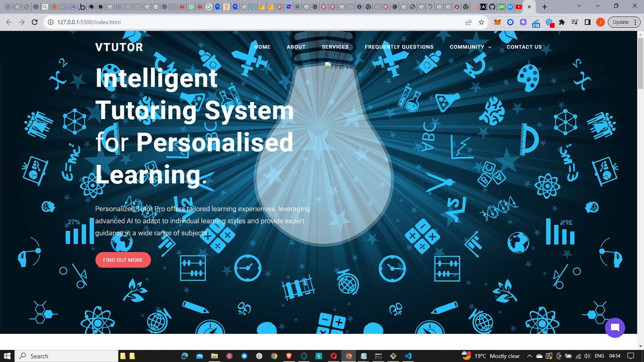Click the VTUTOR site logo
644x362 pixels.
coord(119,47)
